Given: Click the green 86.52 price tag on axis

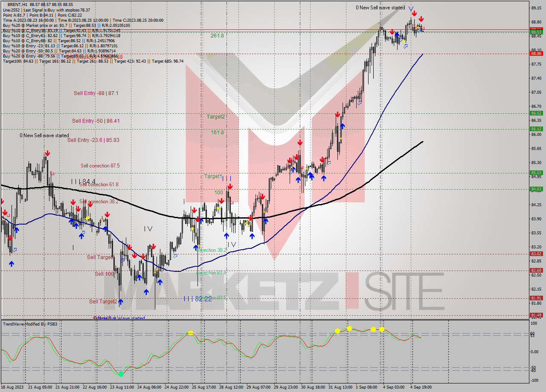Looking at the screenshot, I should [536, 113].
